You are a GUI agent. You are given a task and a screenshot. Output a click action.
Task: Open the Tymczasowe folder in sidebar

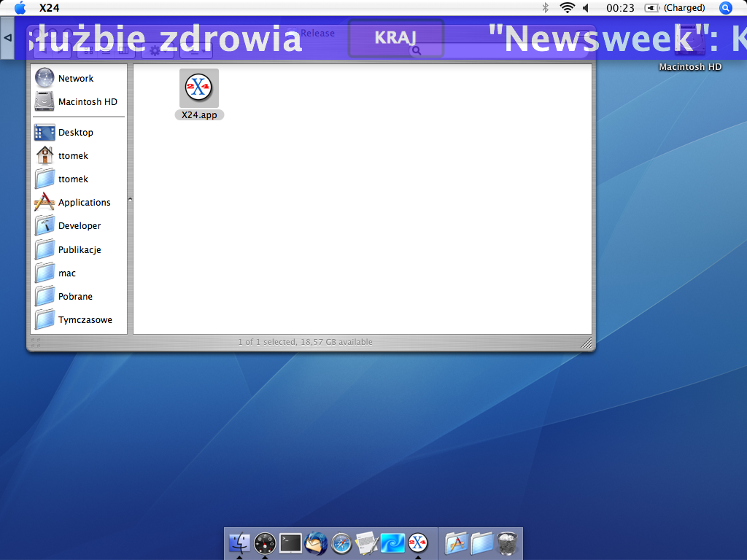tap(85, 320)
